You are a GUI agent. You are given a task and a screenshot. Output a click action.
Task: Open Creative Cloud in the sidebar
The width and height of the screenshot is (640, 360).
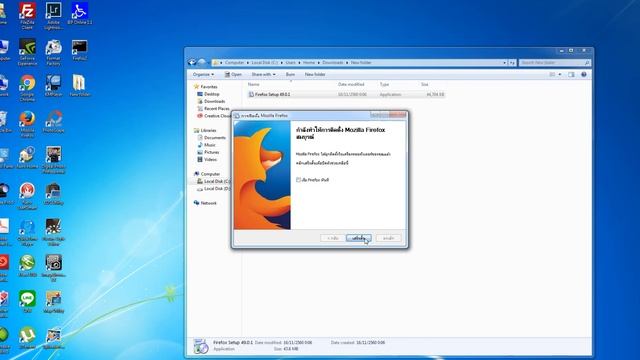coord(214,116)
